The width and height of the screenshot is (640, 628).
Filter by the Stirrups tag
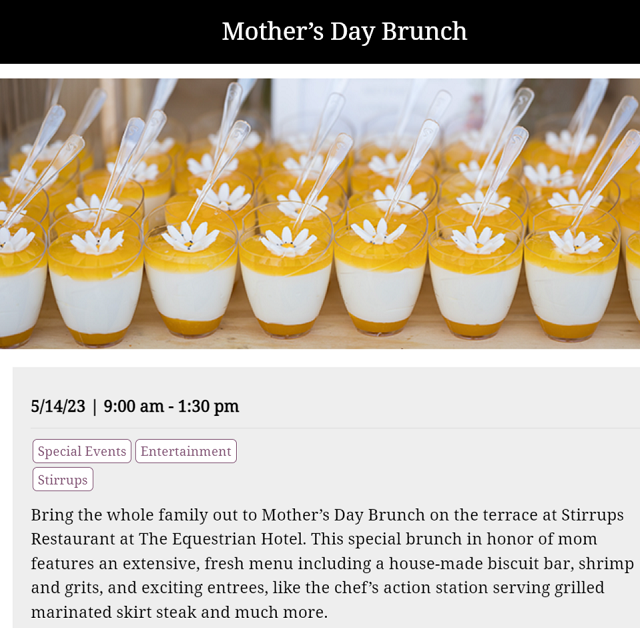[x=63, y=479]
